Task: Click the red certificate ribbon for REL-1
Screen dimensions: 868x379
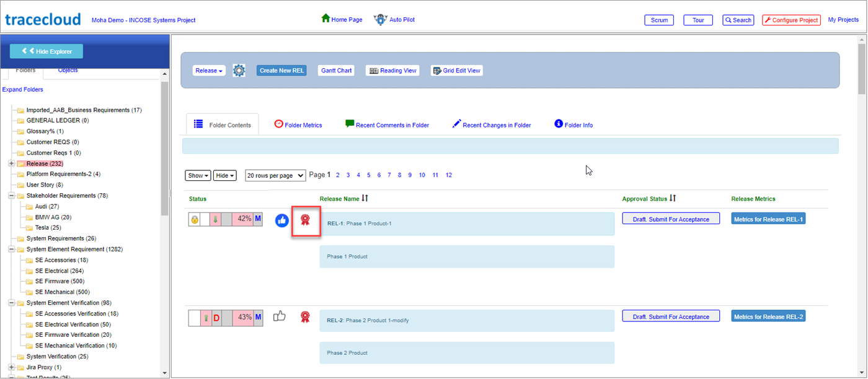Action: tap(305, 219)
